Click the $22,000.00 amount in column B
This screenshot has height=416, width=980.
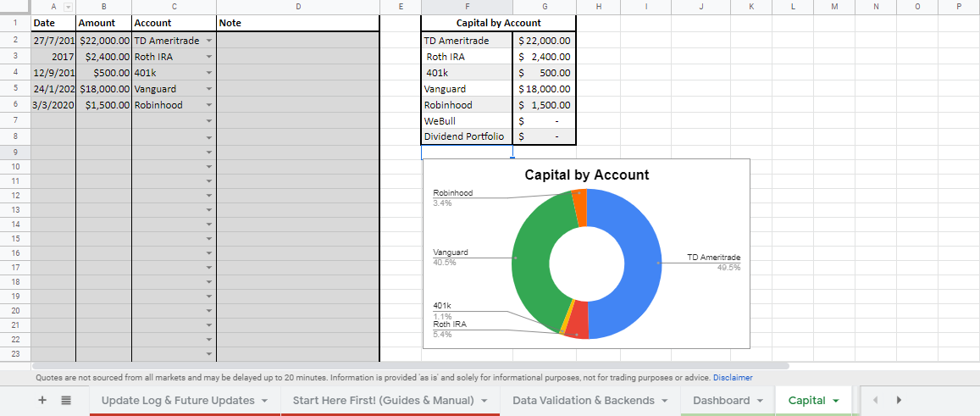pyautogui.click(x=103, y=41)
